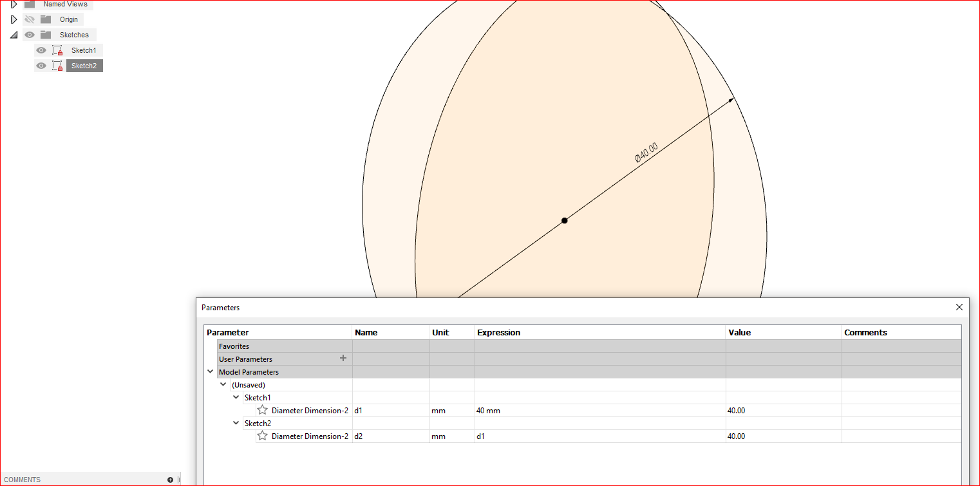Collapse the Model Parameters section

click(x=210, y=371)
